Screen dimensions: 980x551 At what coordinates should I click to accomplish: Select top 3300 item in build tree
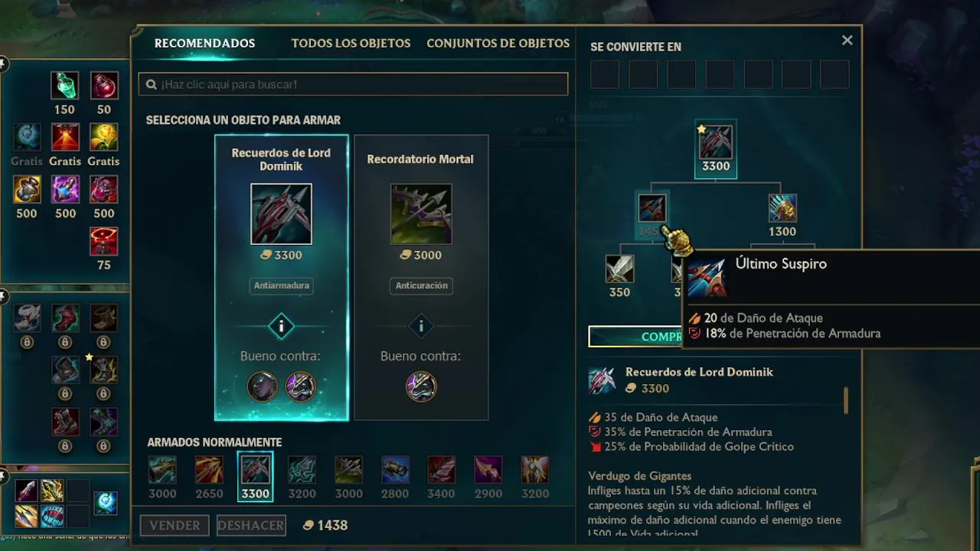click(716, 142)
